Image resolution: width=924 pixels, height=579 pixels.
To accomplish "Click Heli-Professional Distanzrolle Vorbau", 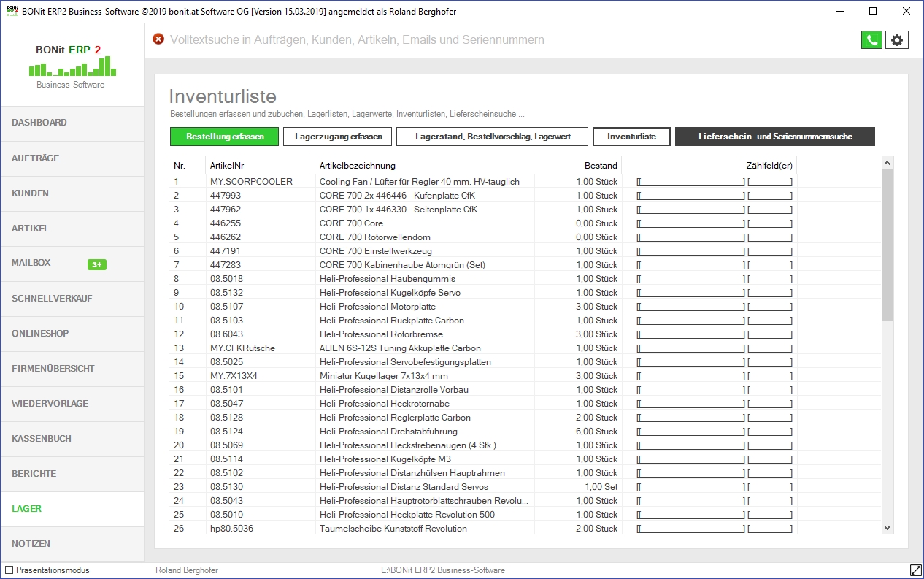I will [x=394, y=390].
